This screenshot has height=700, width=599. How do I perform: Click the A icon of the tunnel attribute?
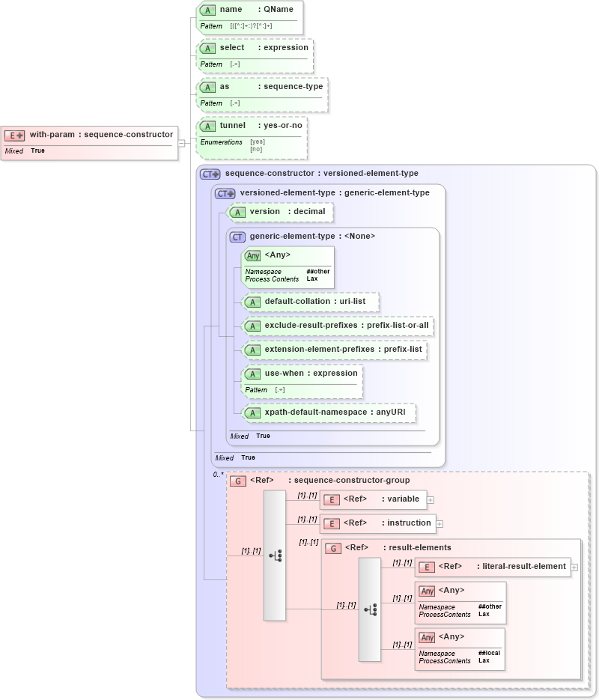(x=207, y=125)
